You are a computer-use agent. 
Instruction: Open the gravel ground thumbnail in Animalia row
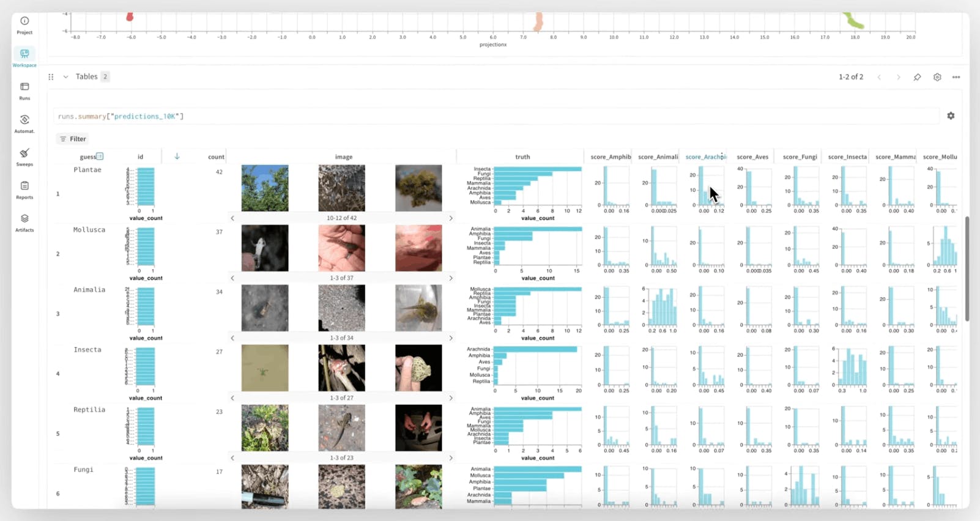coord(341,308)
